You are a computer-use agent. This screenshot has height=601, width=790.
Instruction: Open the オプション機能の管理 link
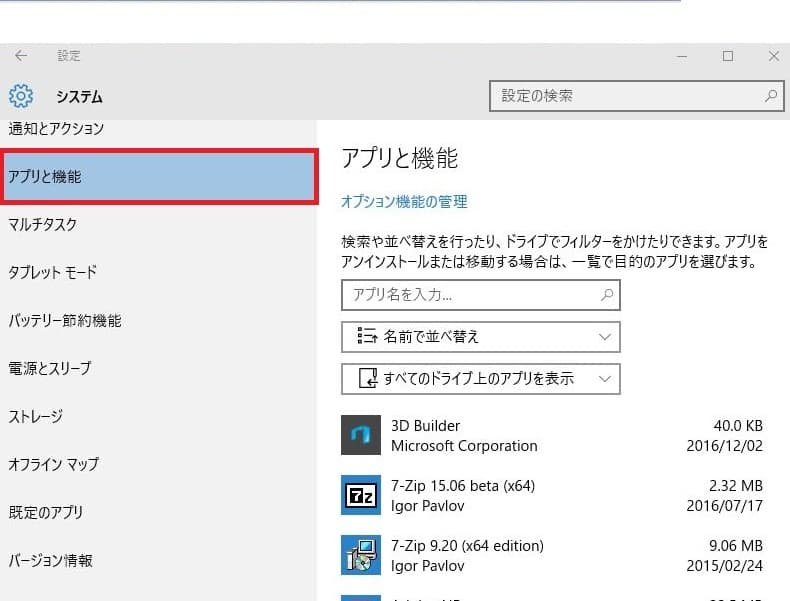point(404,202)
